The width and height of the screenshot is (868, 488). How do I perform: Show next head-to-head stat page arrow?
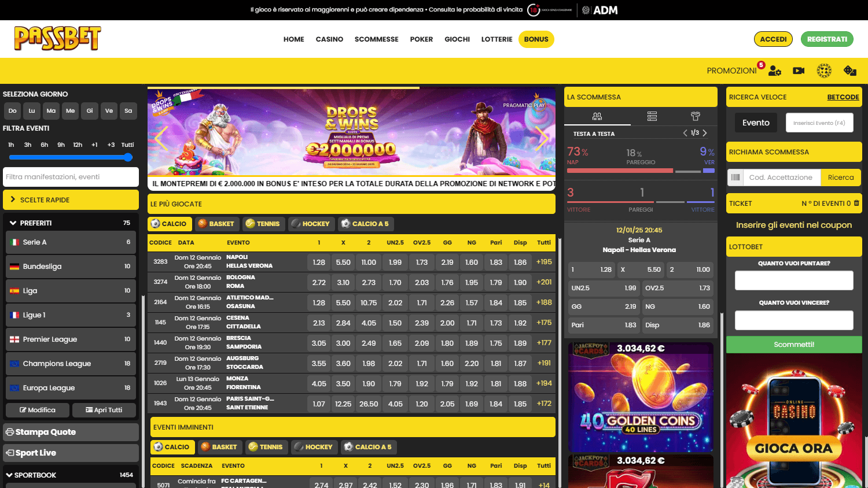pos(705,133)
